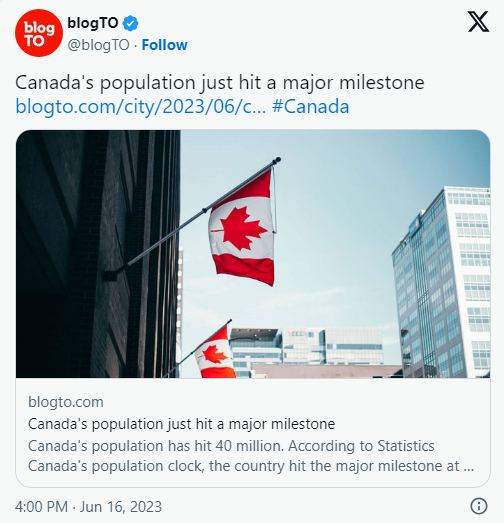Screen dimensions: 504x523
Task: Click the low-rise buildings behind the lower flag
Action: click(x=307, y=352)
